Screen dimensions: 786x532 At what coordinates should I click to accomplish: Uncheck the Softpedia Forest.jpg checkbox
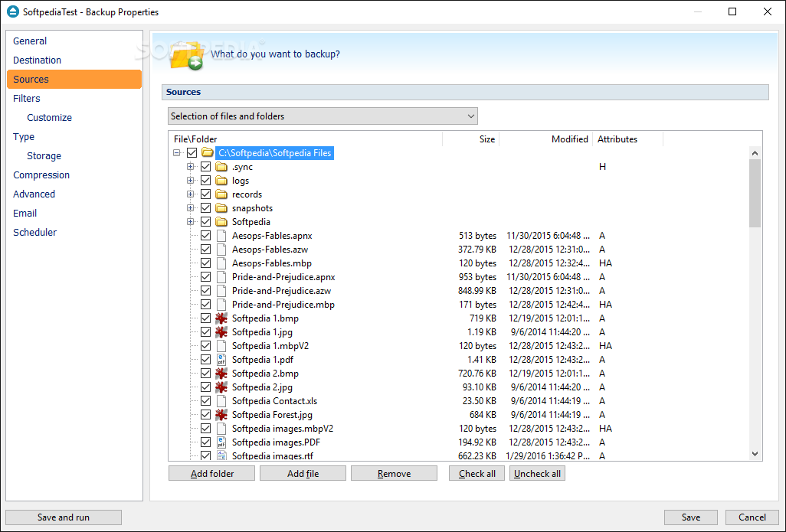[205, 415]
